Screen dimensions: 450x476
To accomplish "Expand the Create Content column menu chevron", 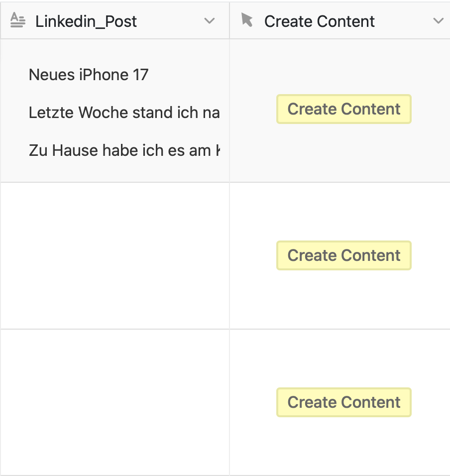I will pyautogui.click(x=438, y=21).
